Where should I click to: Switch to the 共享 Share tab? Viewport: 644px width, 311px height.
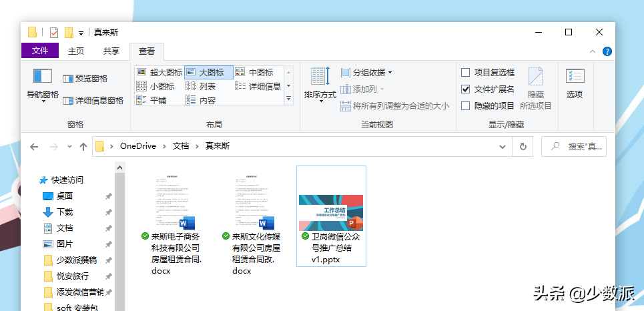pyautogui.click(x=111, y=51)
